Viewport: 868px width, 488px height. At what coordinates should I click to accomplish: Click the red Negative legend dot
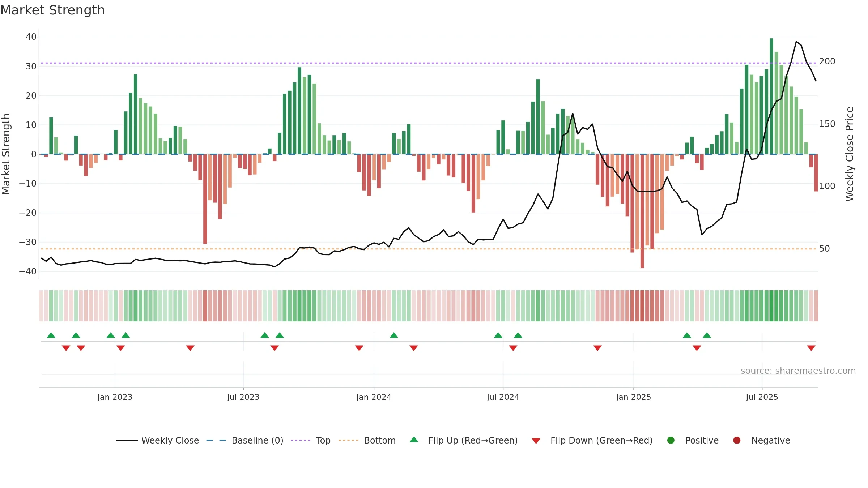click(737, 440)
